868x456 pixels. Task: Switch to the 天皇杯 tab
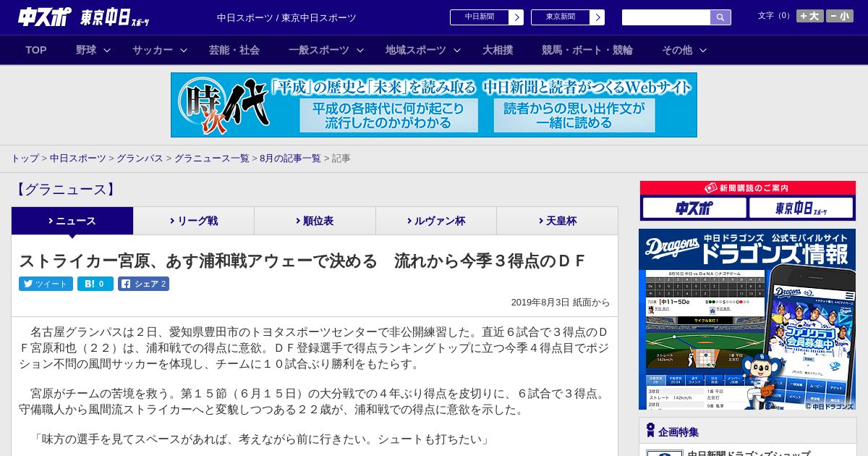[557, 221]
